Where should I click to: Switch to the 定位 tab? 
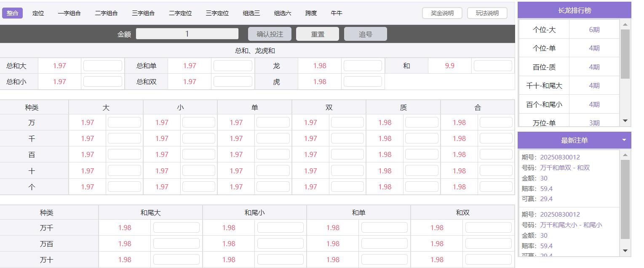[x=38, y=13]
